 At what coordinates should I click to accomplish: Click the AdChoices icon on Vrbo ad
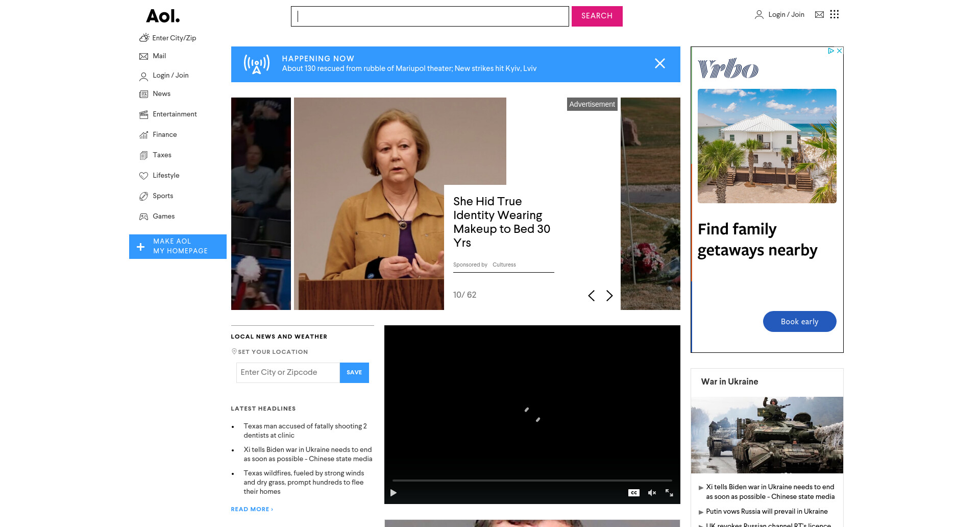tap(831, 51)
